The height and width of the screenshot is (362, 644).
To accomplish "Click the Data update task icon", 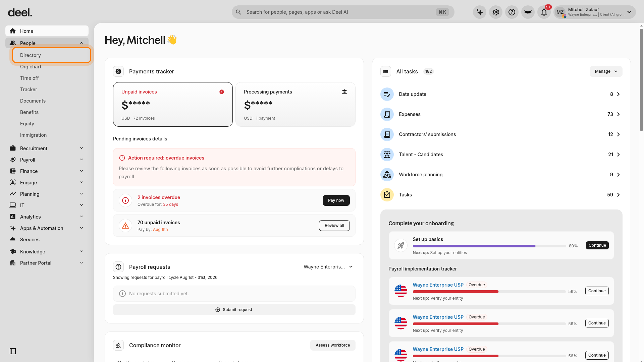I will pos(387,94).
